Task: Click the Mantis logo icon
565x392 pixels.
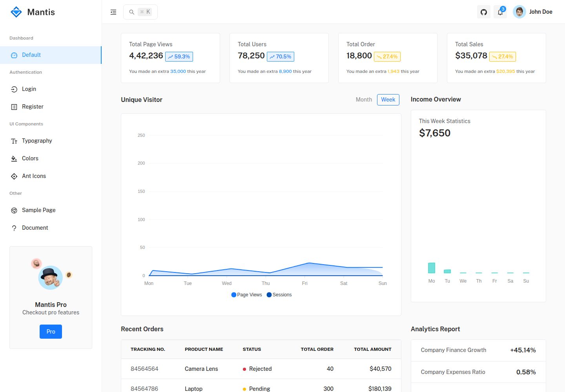Action: click(16, 12)
